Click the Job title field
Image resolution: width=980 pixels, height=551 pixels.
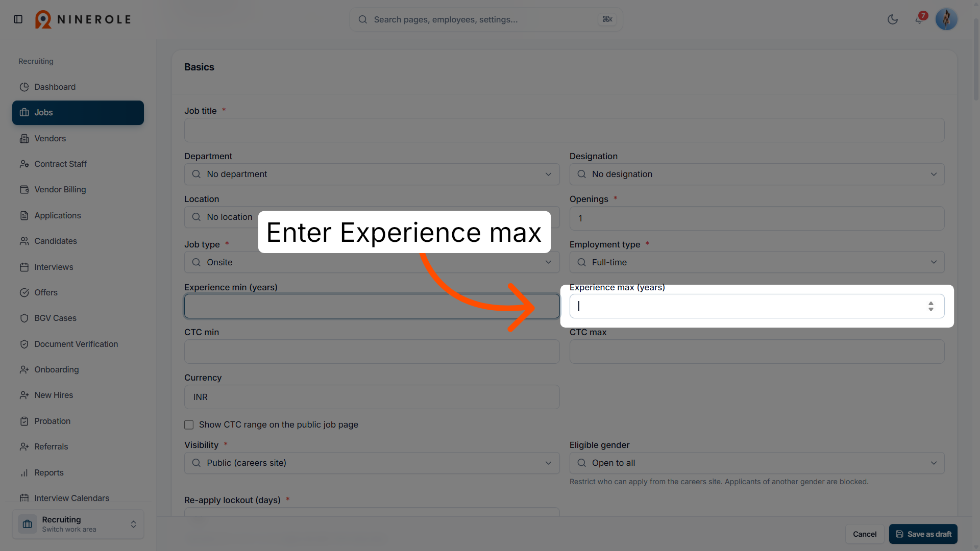(564, 130)
